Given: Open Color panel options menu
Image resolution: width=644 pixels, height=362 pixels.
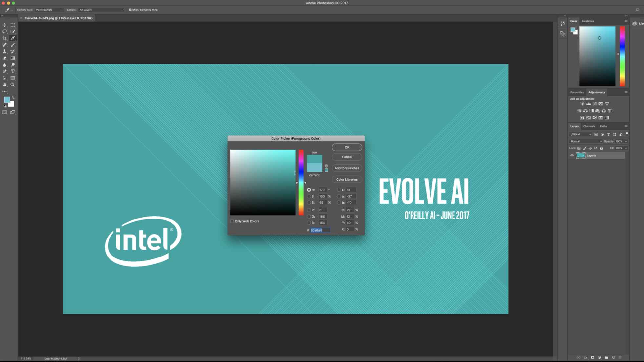Looking at the screenshot, I should click(626, 21).
